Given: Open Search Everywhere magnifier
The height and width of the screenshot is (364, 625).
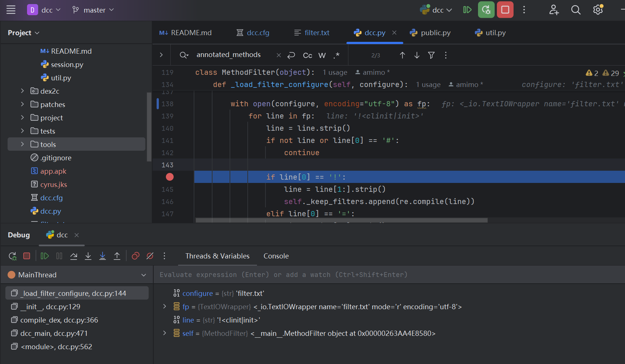Looking at the screenshot, I should (576, 10).
